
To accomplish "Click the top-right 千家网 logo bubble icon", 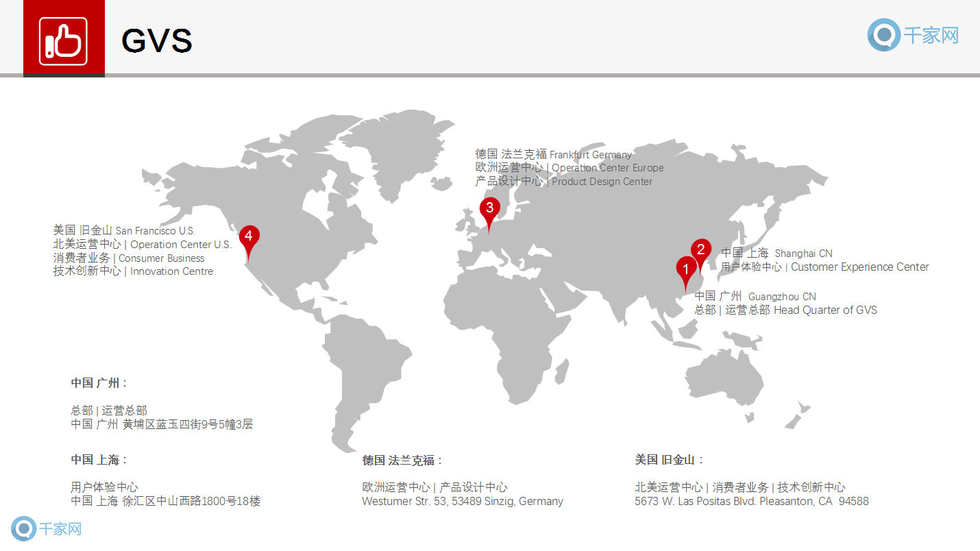I will tap(883, 35).
